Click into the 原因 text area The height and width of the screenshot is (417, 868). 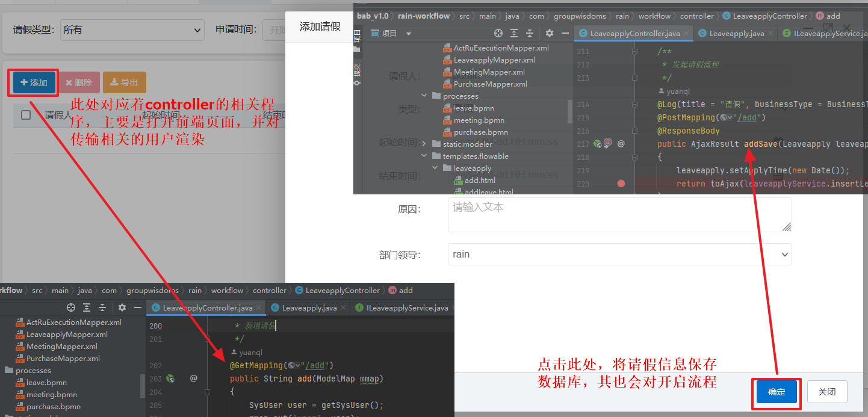[x=619, y=215]
